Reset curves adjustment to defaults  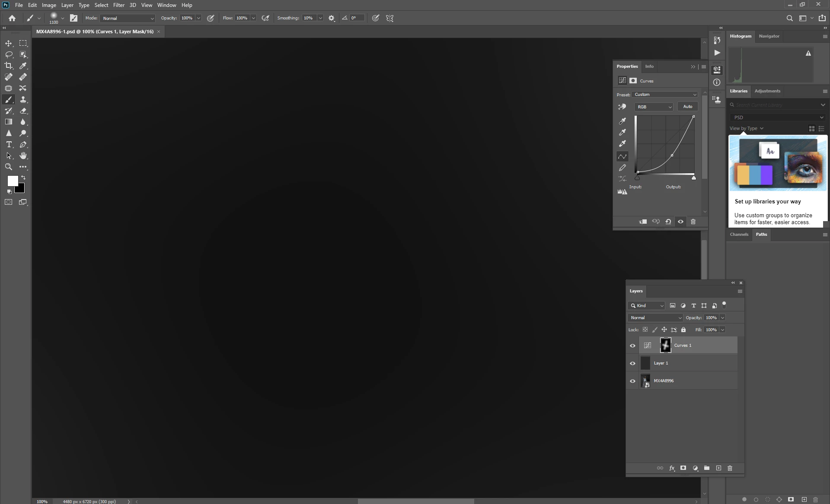click(x=668, y=222)
